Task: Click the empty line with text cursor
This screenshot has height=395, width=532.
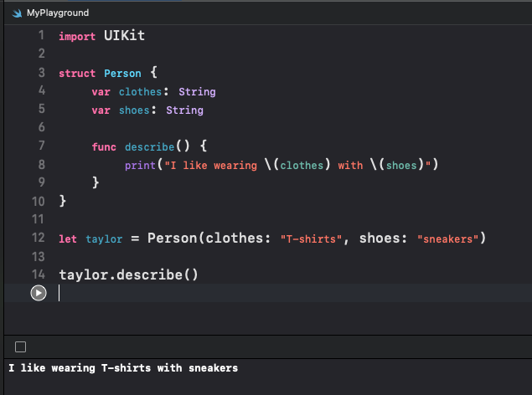Action: click(268, 293)
